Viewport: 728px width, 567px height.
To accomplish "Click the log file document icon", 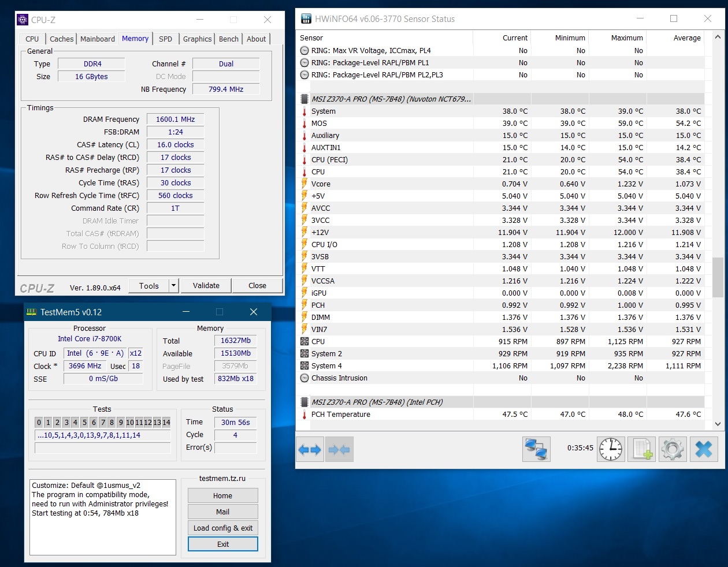I will click(x=642, y=449).
